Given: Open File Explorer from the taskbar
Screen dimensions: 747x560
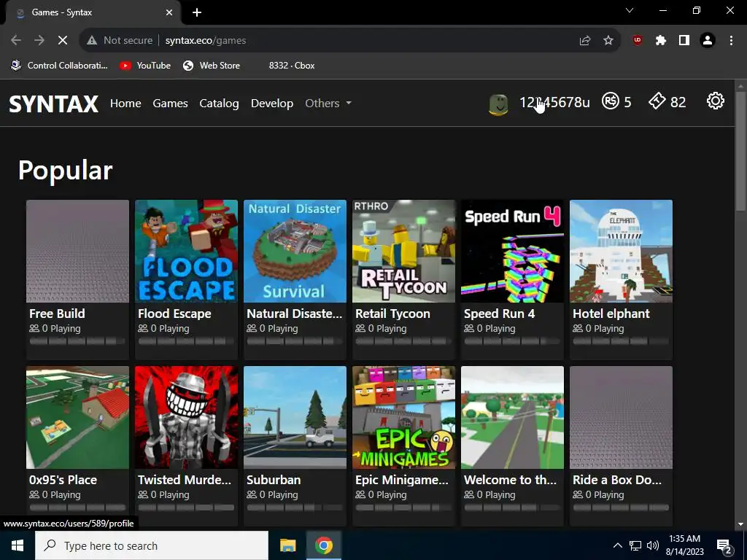Looking at the screenshot, I should pyautogui.click(x=287, y=545).
